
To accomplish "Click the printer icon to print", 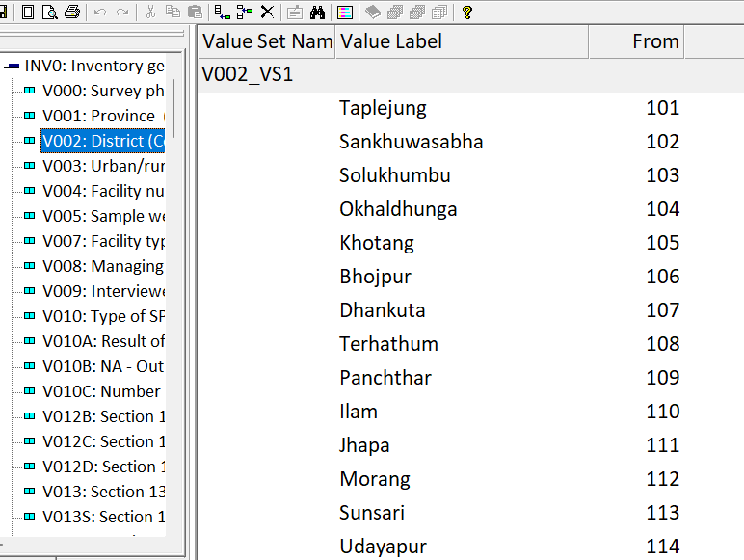I will tap(71, 12).
